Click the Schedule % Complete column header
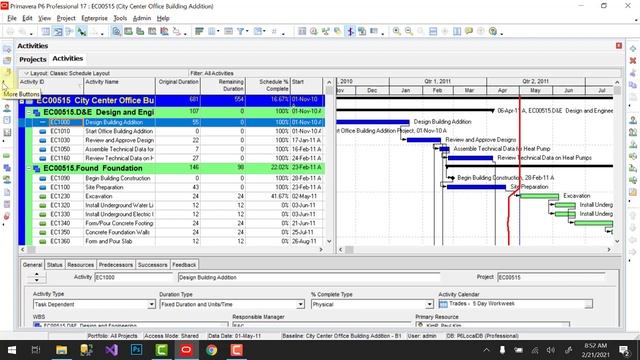Screen dimensions: 640x360 [x=267, y=86]
